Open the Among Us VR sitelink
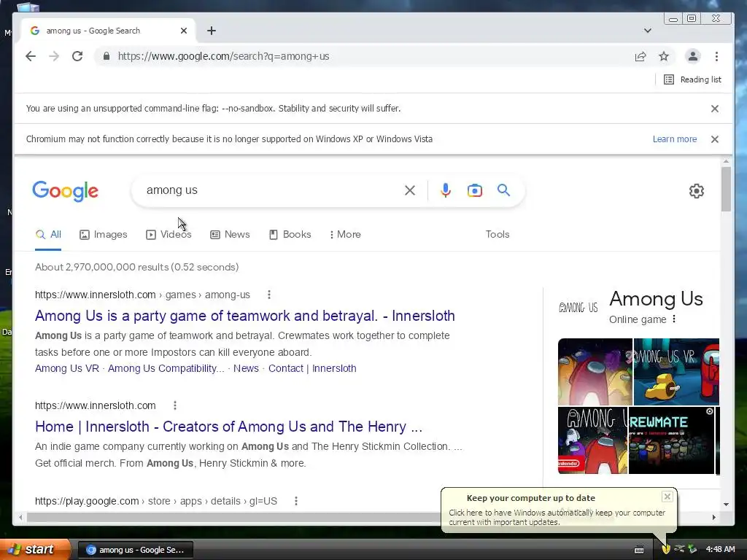 click(66, 368)
